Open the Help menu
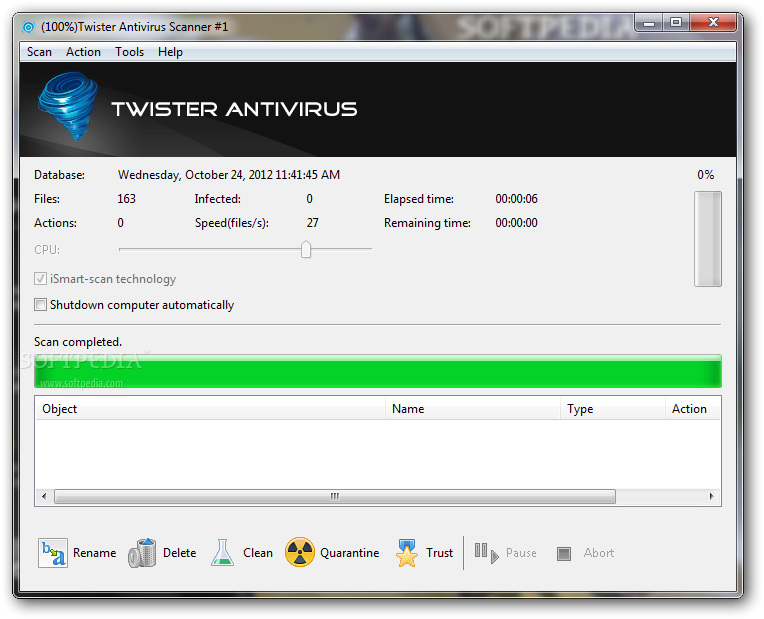This screenshot has height=619, width=764. pyautogui.click(x=170, y=52)
